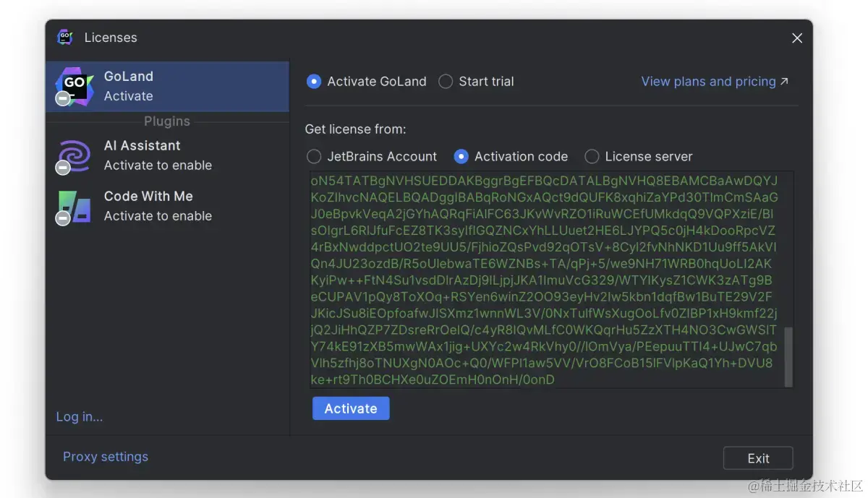Click the Exit button
The width and height of the screenshot is (868, 498).
click(x=758, y=458)
